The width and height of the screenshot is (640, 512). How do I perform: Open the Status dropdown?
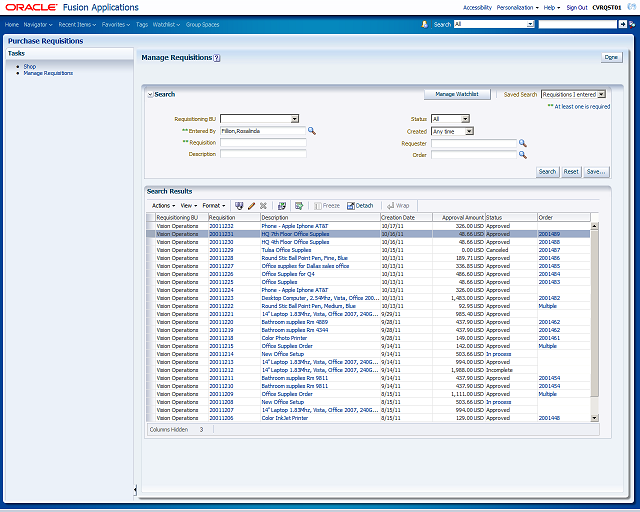(465, 119)
